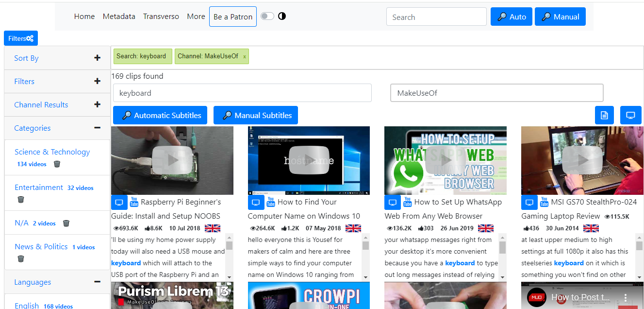Select the N/A category link
Image resolution: width=644 pixels, height=309 pixels.
coord(21,223)
